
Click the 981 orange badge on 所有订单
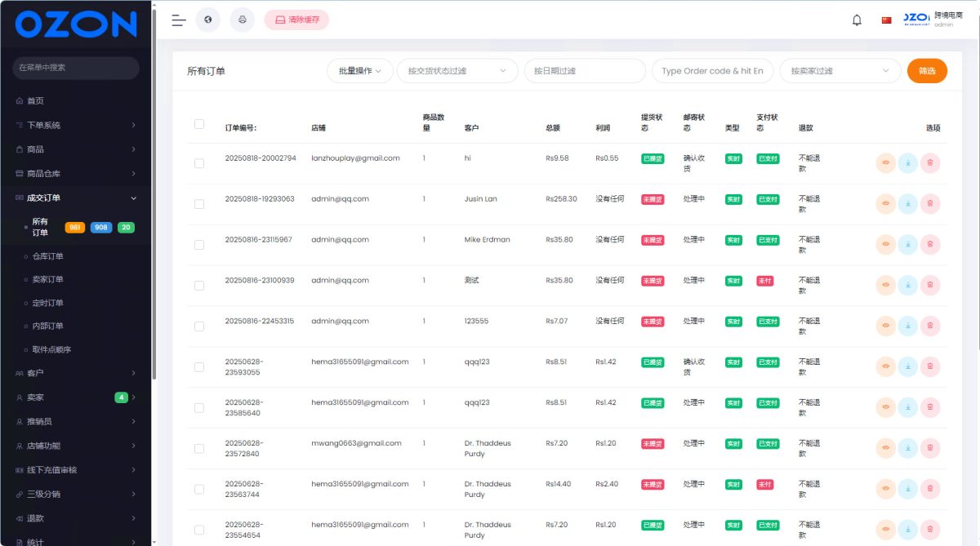pos(75,228)
